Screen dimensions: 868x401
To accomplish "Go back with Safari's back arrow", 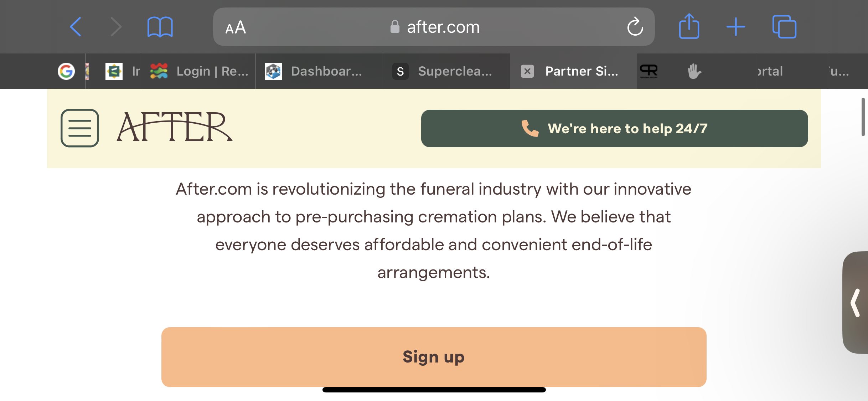I will click(x=76, y=27).
